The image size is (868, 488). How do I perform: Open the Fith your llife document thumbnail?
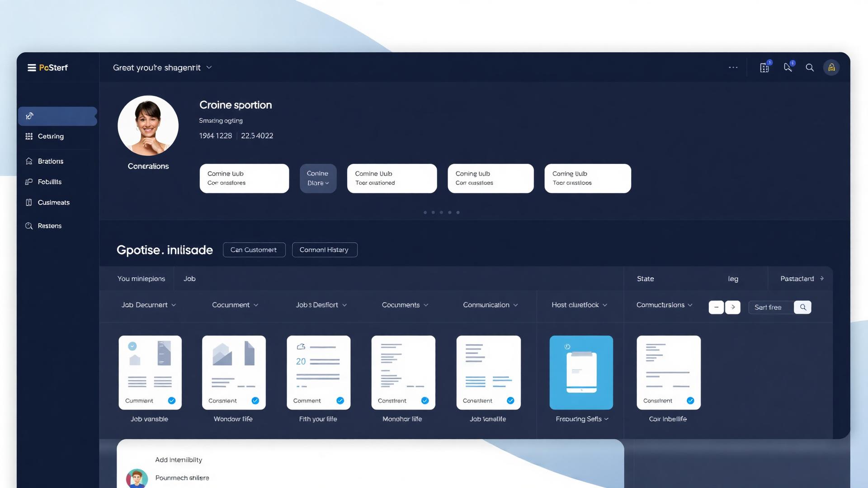pyautogui.click(x=319, y=373)
